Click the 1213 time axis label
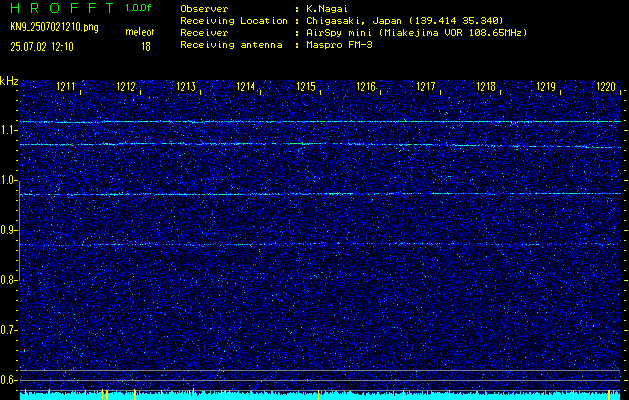The width and height of the screenshot is (629, 400). tap(186, 87)
